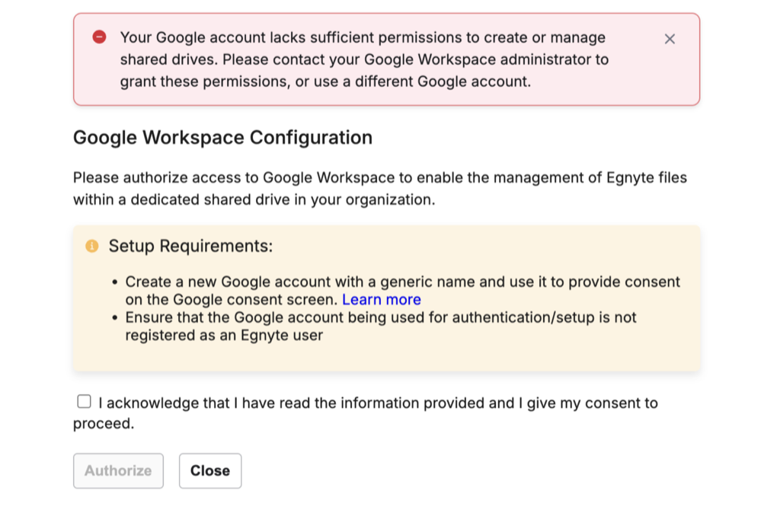Select the Google Workspace Configuration heading

coord(222,138)
